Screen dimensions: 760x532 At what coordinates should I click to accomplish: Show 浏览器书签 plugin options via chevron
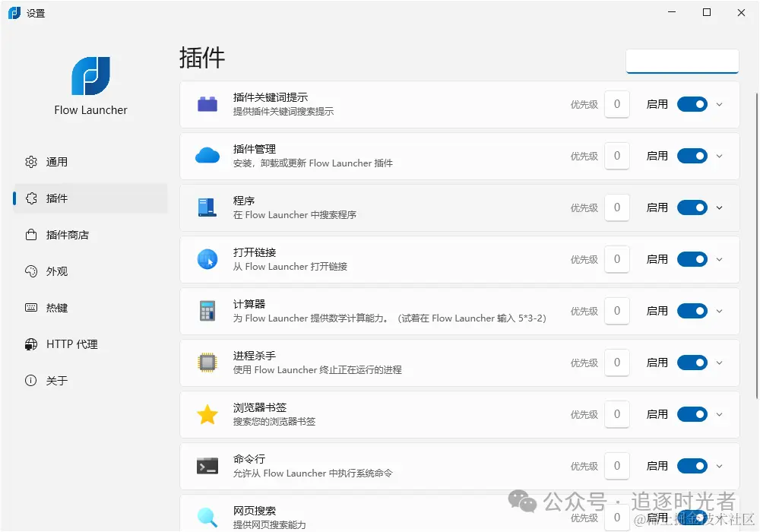coord(719,414)
